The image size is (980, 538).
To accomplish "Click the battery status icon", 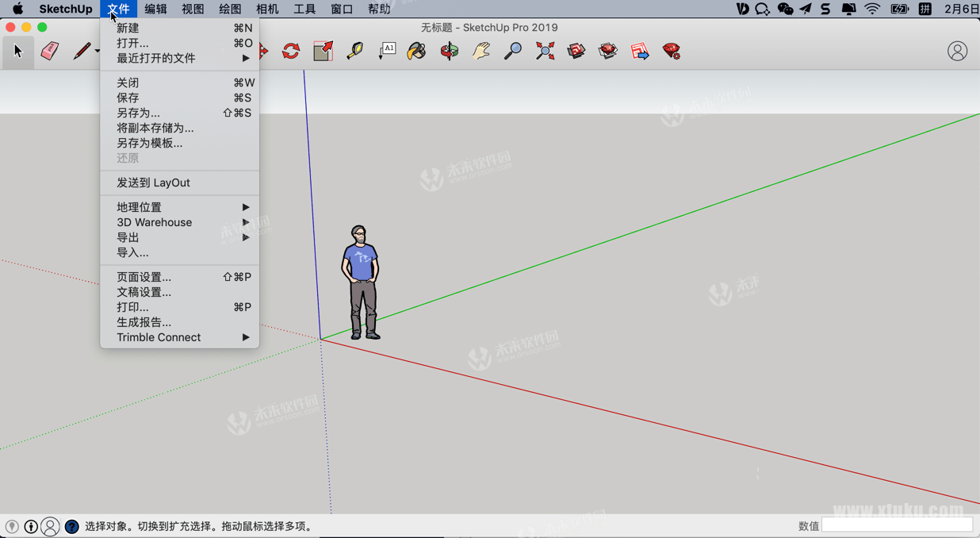I will [899, 9].
